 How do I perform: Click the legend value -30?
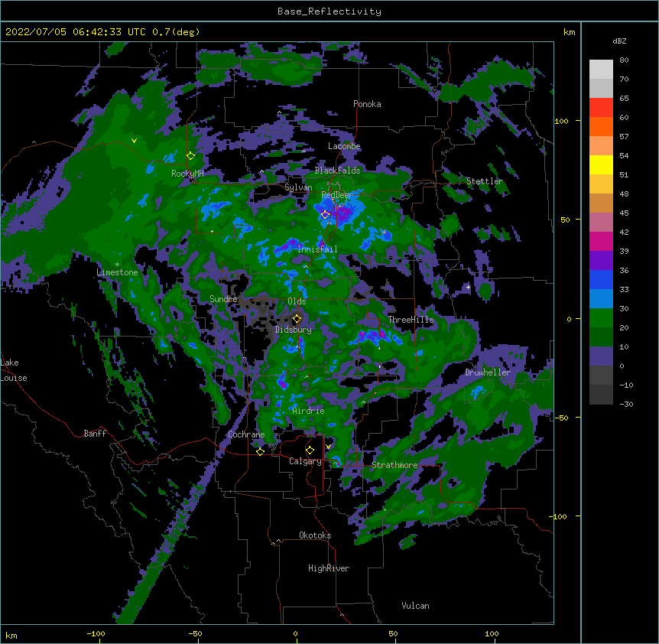[x=626, y=404]
